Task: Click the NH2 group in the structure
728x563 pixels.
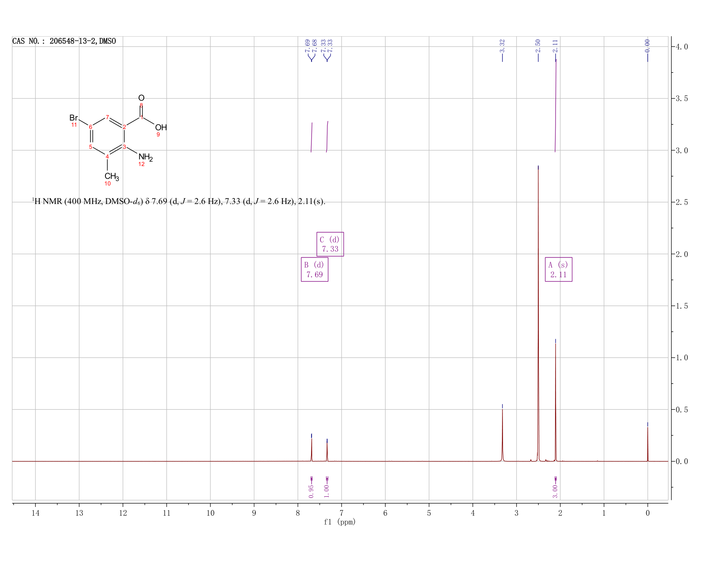Action: pyautogui.click(x=146, y=157)
